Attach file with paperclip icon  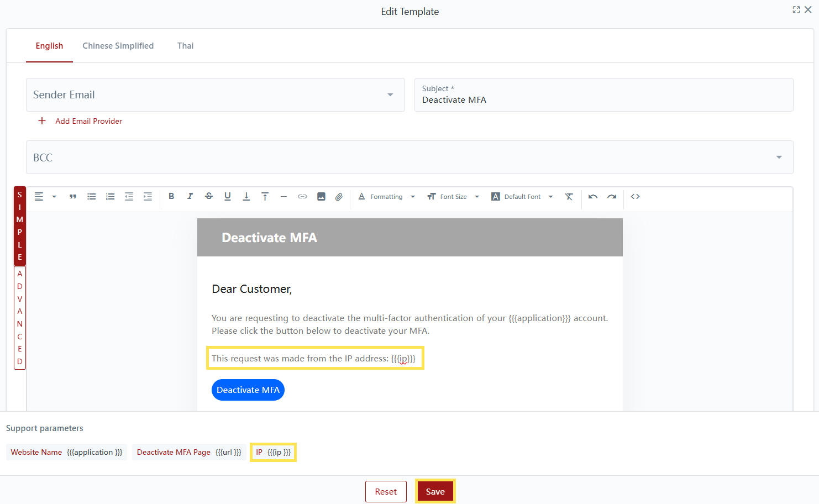(339, 197)
